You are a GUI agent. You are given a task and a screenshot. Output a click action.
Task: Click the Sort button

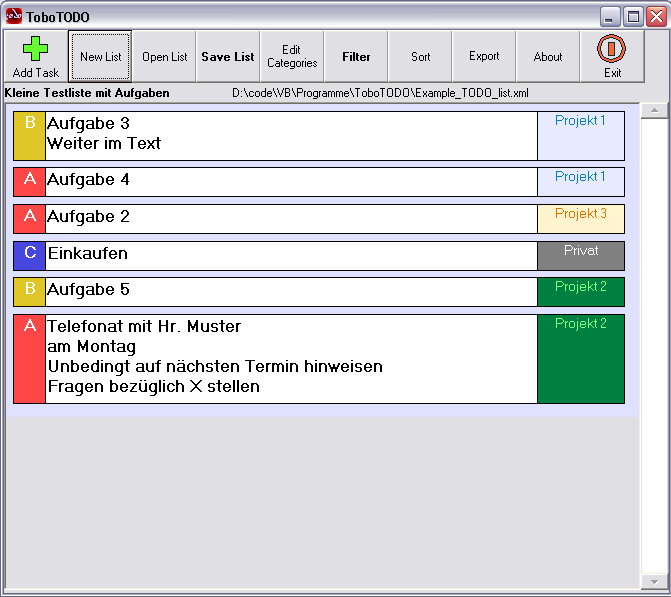pyautogui.click(x=420, y=57)
